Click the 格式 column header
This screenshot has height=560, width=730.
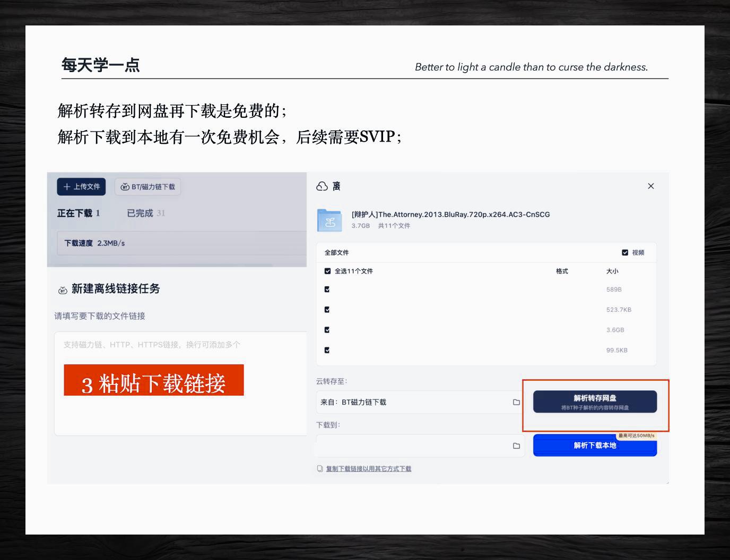[x=562, y=271]
